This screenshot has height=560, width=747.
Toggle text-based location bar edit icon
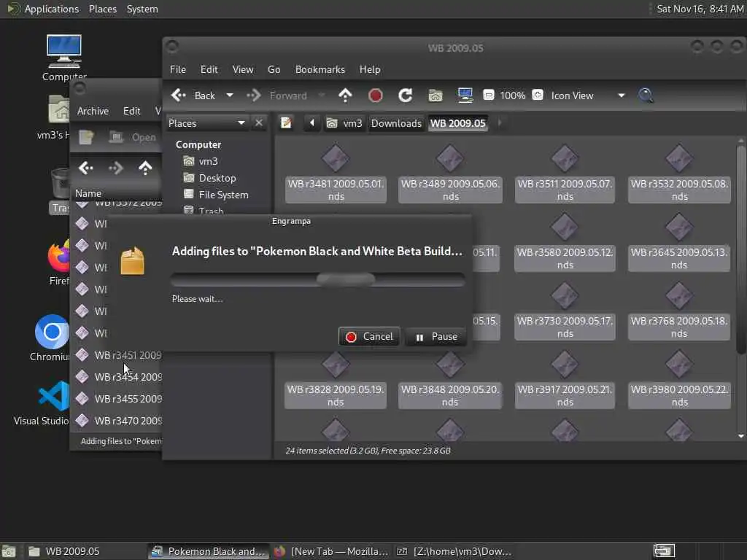click(286, 122)
